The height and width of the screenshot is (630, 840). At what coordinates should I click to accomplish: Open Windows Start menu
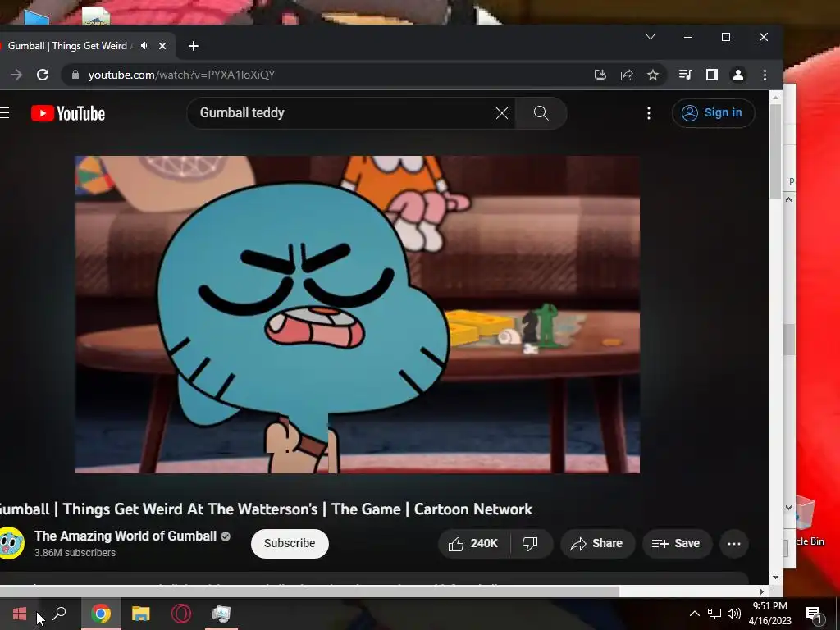click(20, 614)
